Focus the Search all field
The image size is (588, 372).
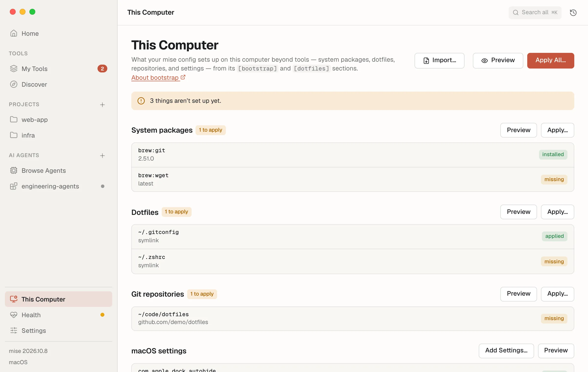tap(535, 12)
